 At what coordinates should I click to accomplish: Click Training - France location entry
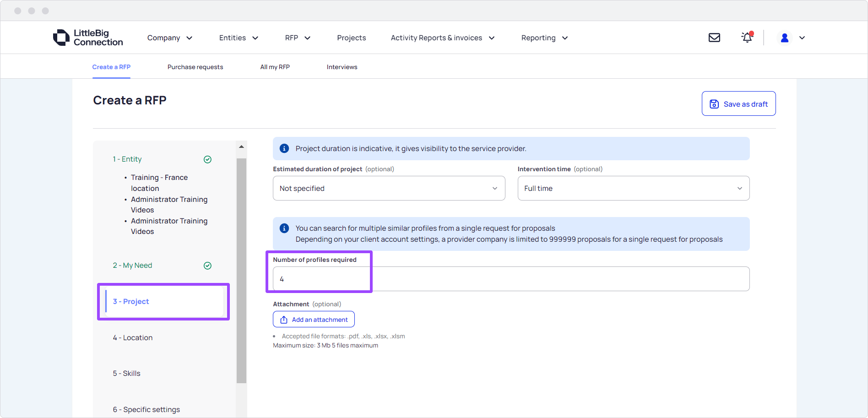tap(159, 183)
